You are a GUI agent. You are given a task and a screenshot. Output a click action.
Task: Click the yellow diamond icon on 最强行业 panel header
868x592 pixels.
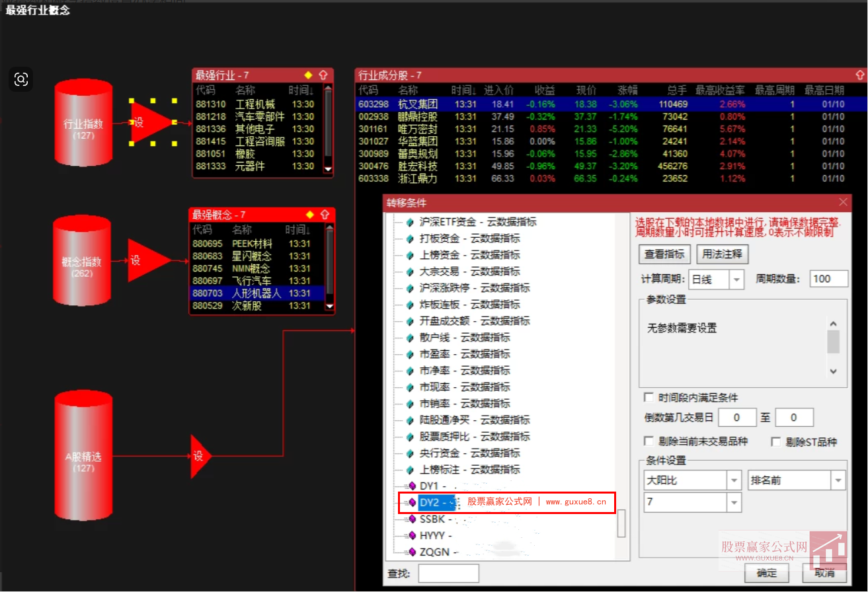click(308, 75)
